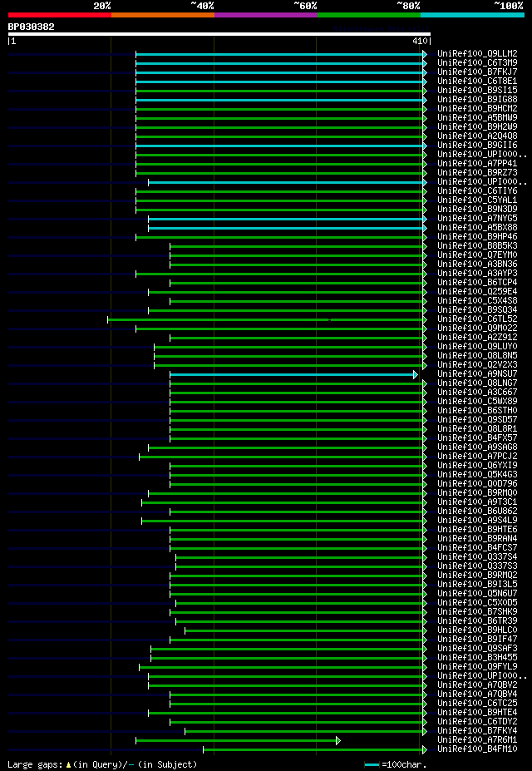Image resolution: width=532 pixels, height=771 pixels.
Task: Select label UniRef100_Q9LUY0
Action: (477, 347)
